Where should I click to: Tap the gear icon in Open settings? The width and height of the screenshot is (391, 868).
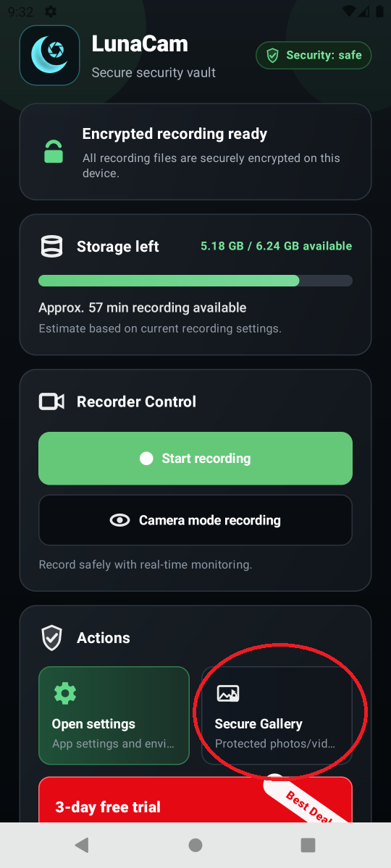(x=65, y=694)
